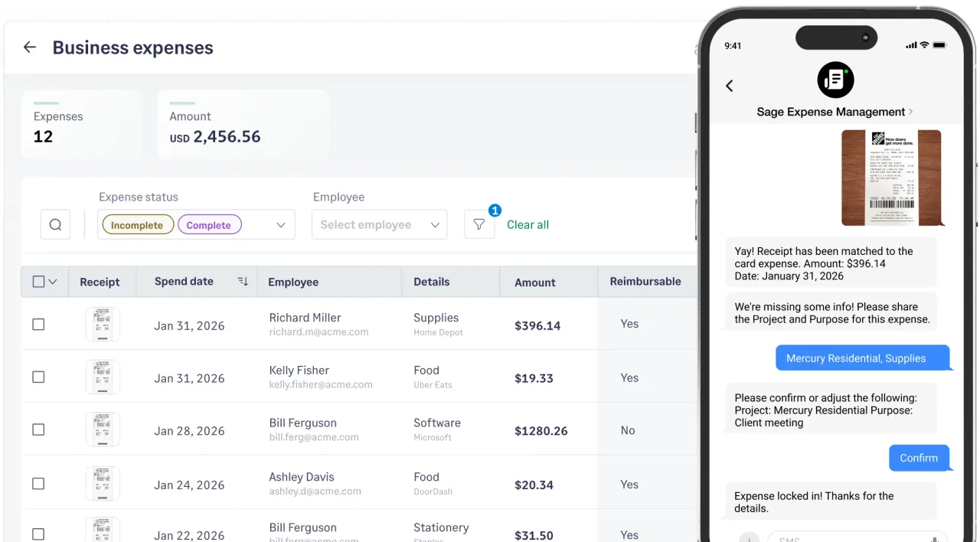Tap the receipt matched message bubble

click(831, 263)
